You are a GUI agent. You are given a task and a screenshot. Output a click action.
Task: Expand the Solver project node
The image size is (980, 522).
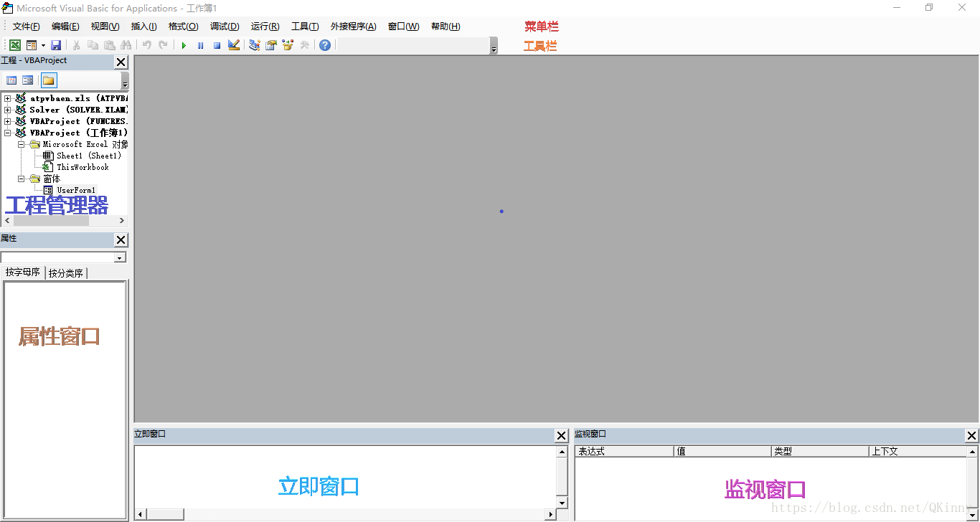8,110
